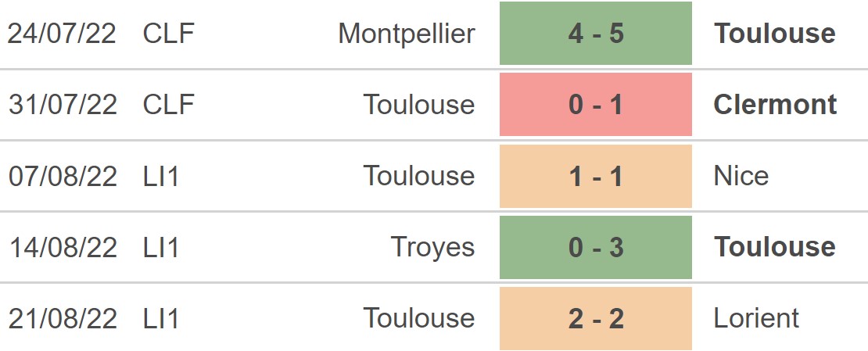Click LI1 label on the 21/08/22 row
The image size is (868, 351).
[x=161, y=318]
